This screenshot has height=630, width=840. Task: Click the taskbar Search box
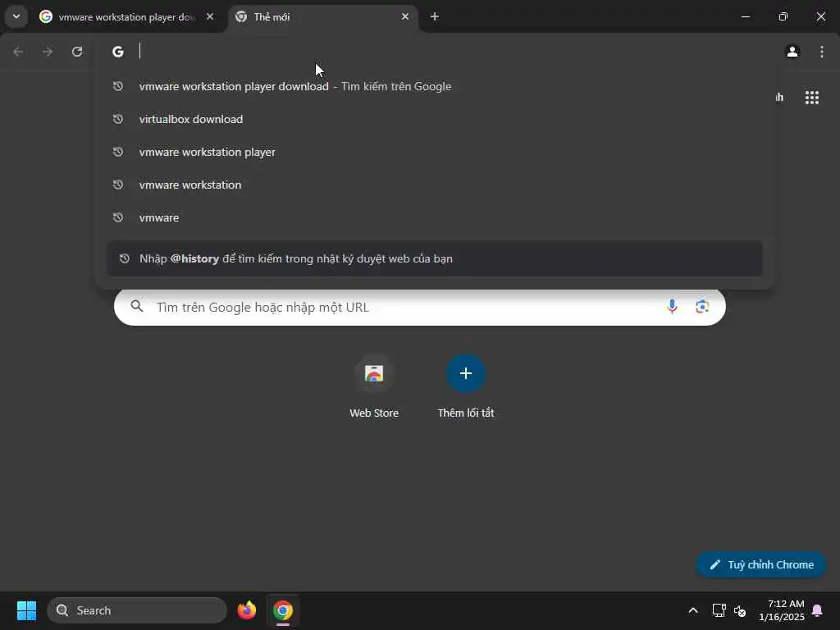(137, 610)
